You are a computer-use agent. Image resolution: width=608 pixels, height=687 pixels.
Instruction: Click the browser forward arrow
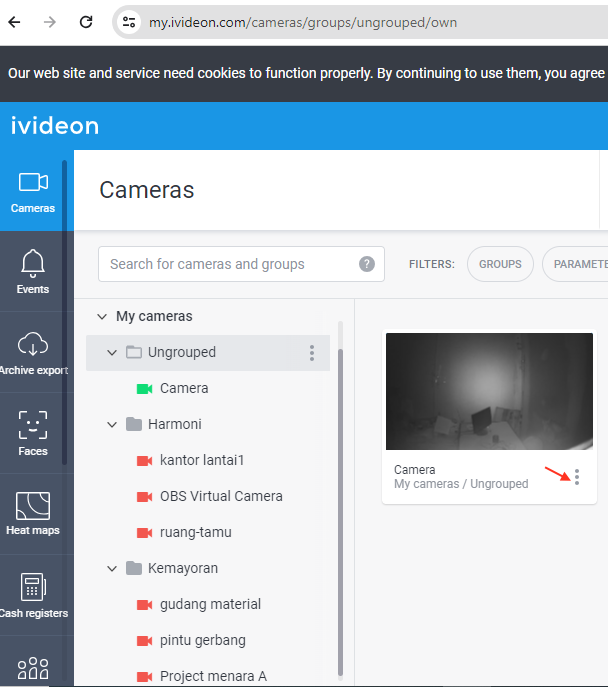(50, 22)
